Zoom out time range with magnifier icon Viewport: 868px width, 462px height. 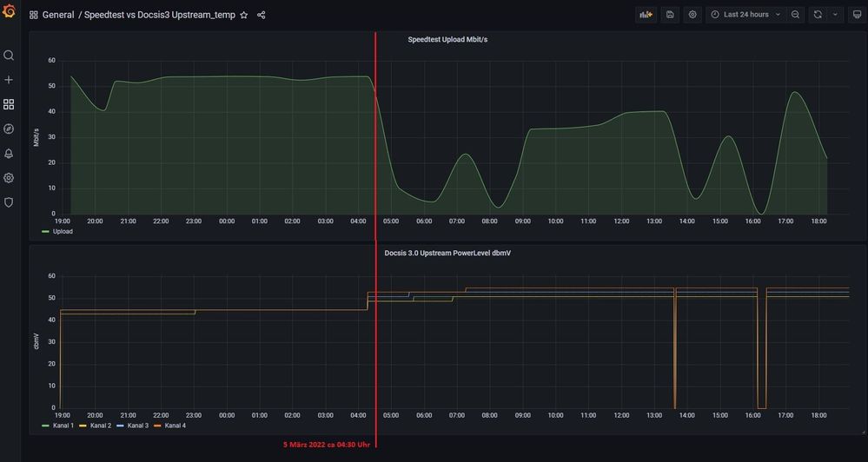796,15
